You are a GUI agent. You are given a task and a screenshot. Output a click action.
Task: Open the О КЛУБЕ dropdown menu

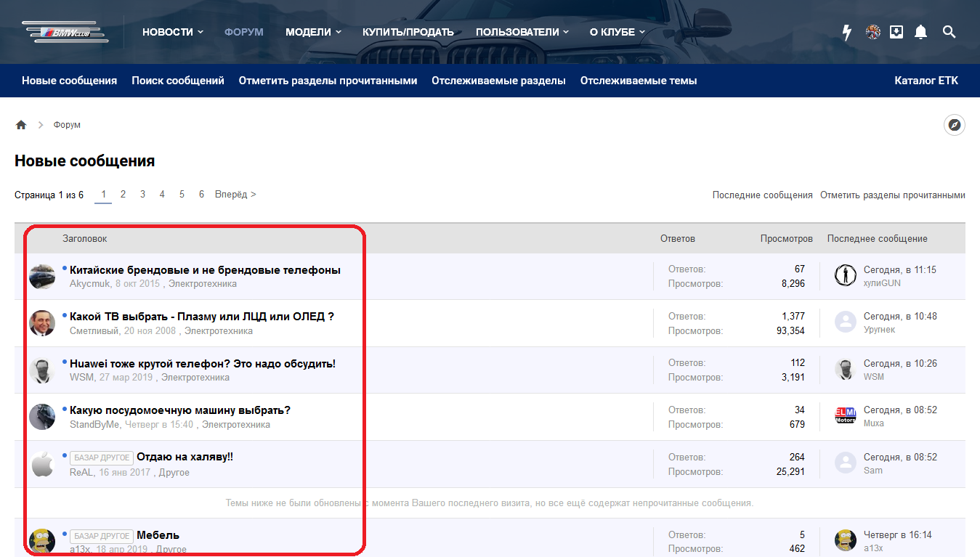click(x=617, y=32)
